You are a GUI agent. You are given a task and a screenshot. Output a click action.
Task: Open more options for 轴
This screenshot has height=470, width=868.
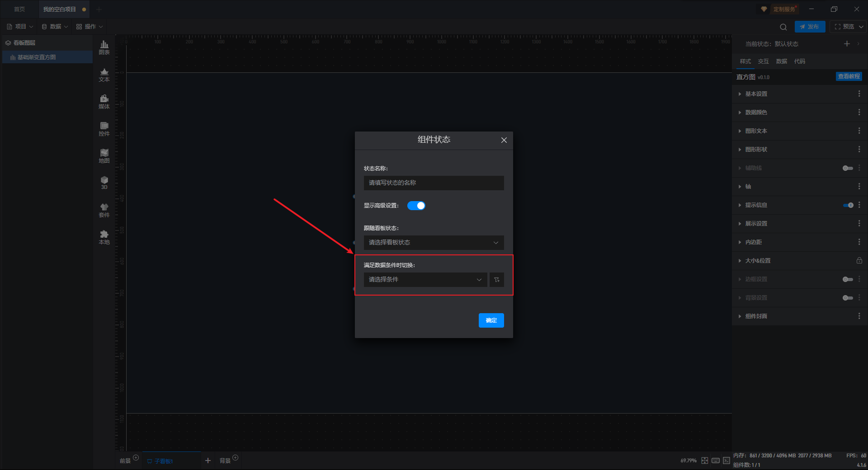859,186
